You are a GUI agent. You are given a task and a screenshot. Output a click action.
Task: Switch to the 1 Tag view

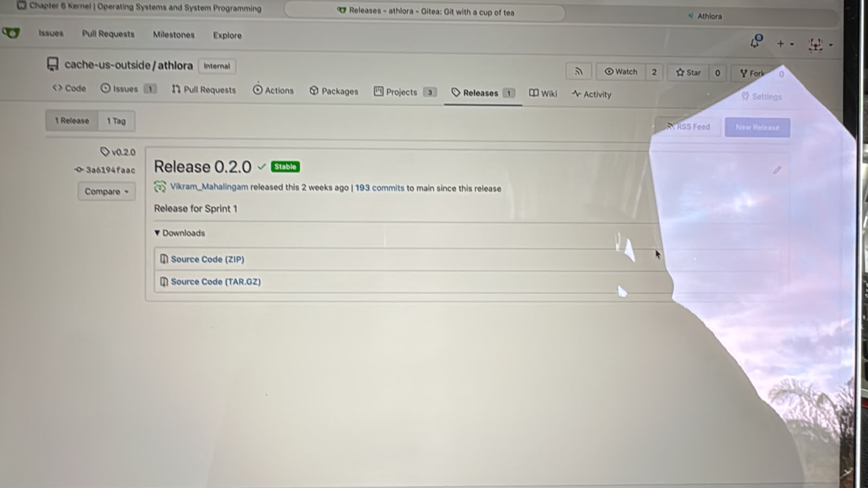click(x=116, y=121)
